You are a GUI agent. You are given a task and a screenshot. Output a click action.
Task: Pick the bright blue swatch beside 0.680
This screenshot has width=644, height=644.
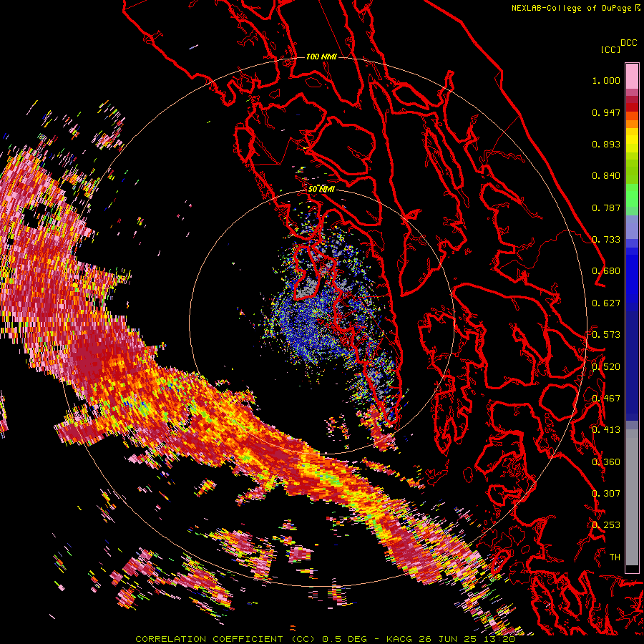click(632, 275)
